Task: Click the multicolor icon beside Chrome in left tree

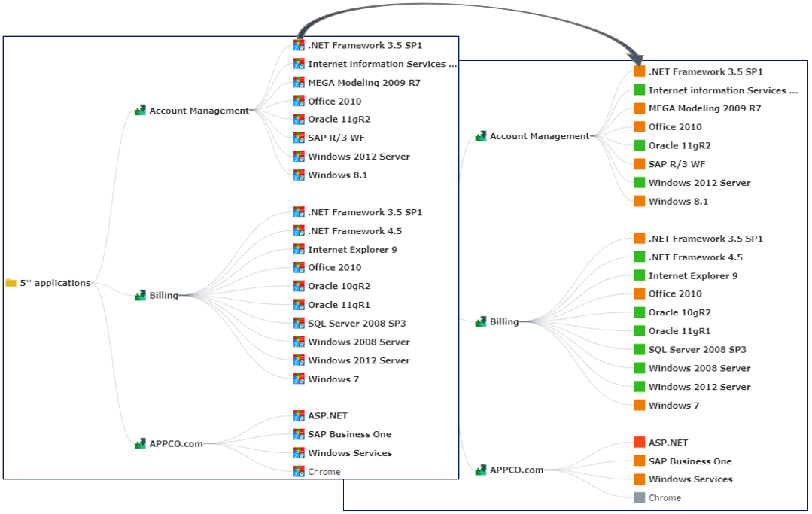Action: point(299,472)
